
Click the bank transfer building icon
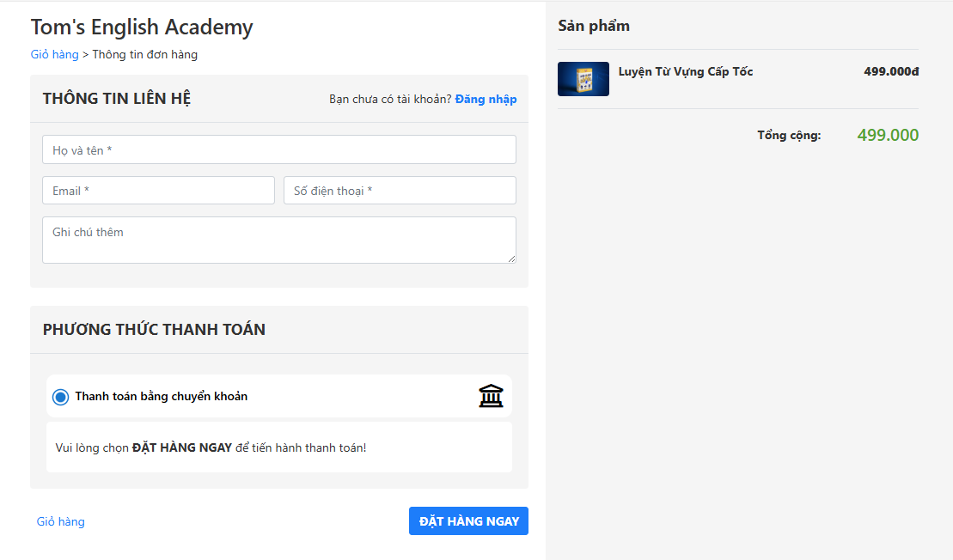coord(491,396)
